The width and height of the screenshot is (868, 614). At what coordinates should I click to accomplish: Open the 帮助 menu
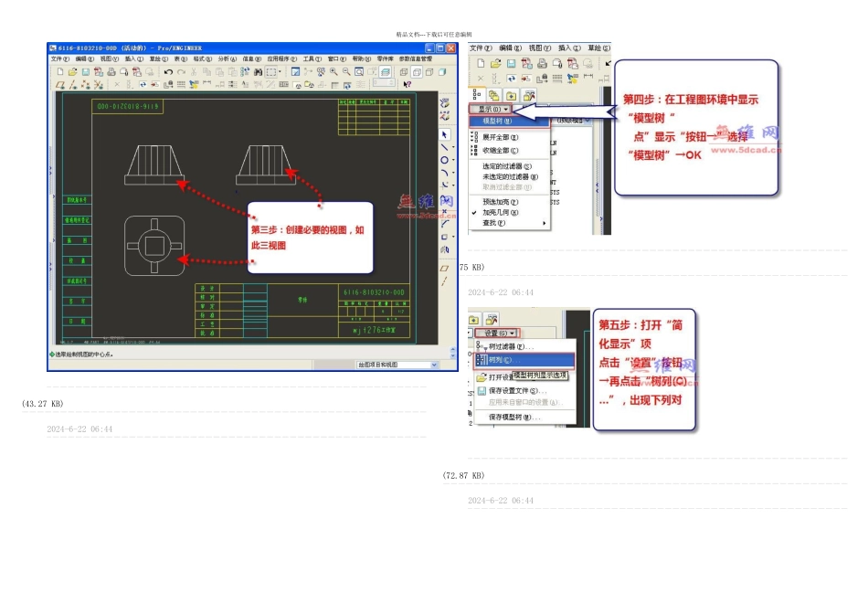coord(362,59)
